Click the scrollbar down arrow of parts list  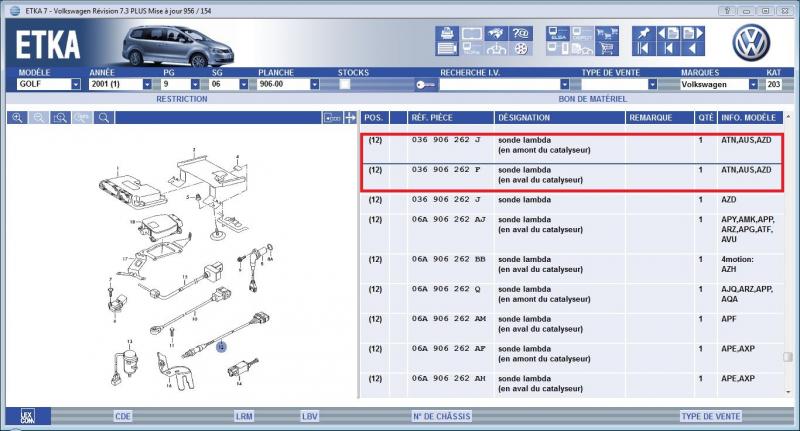tap(788, 392)
